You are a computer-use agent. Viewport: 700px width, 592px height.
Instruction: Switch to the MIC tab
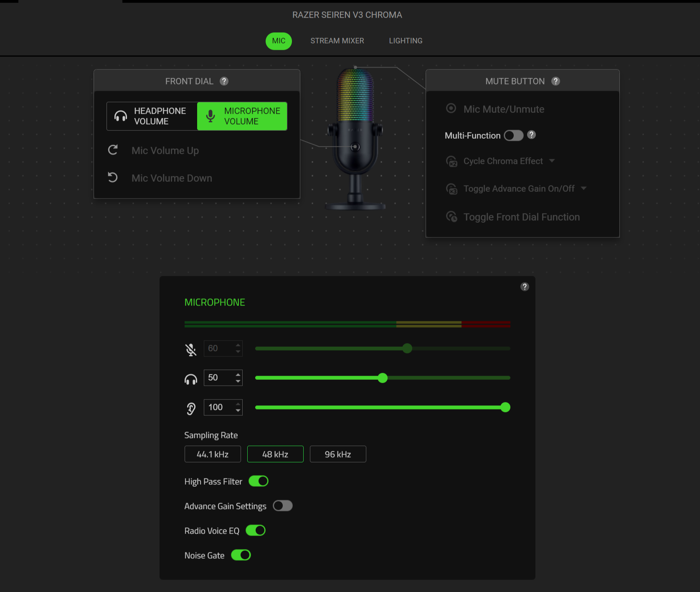click(279, 41)
